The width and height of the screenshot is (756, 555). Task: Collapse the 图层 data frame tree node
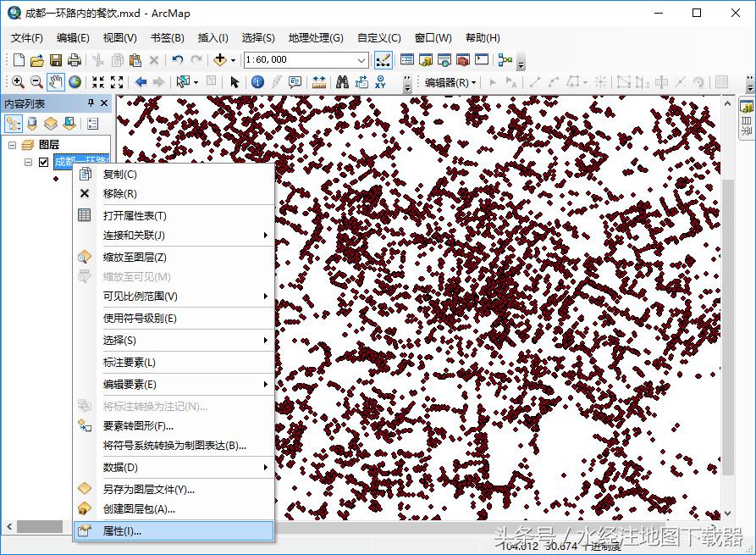click(13, 145)
